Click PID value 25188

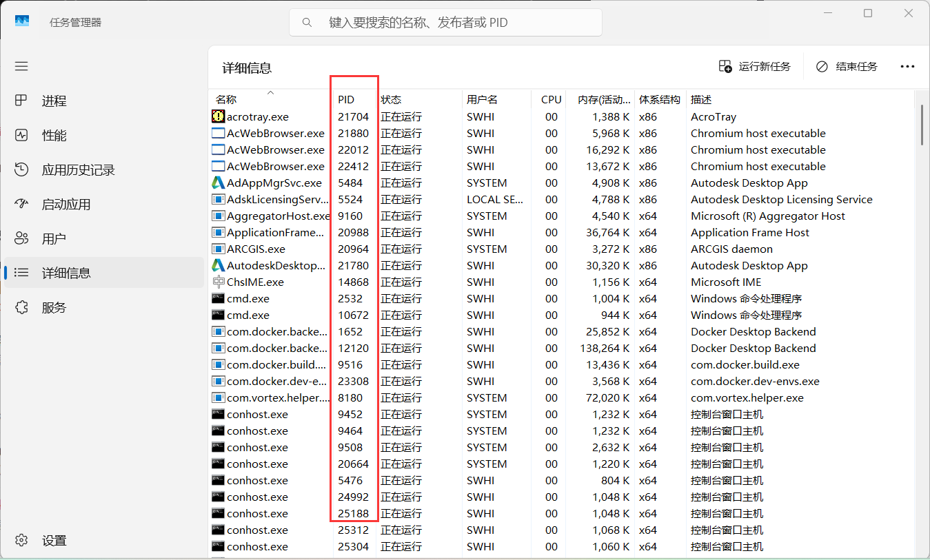click(353, 513)
